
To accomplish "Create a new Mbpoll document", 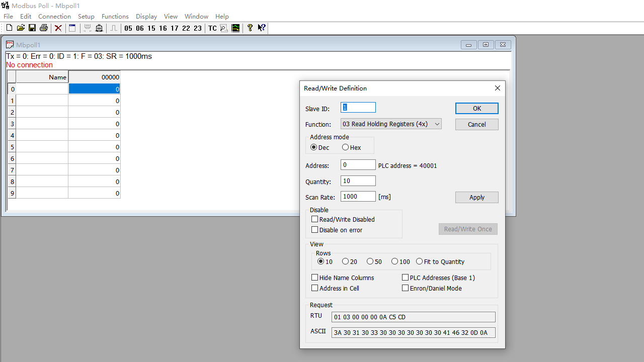I will (x=9, y=28).
